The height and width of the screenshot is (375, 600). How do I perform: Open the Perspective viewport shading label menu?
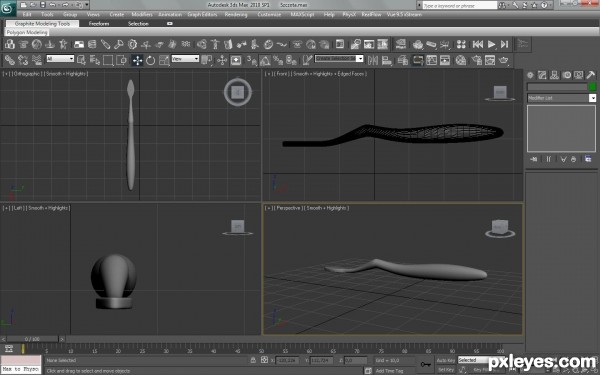[327, 208]
